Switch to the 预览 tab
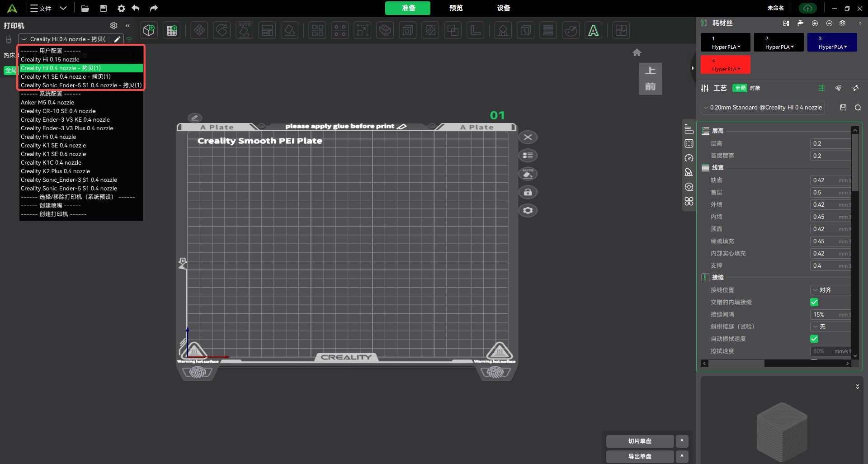Screen dimensions: 868x464 click(x=456, y=8)
